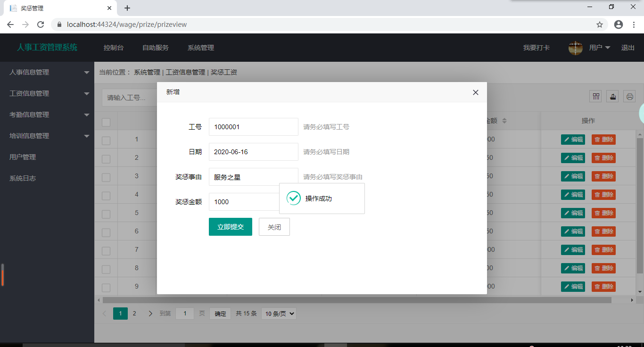Click the current page 1 pagination button
The image size is (644, 347).
pyautogui.click(x=120, y=314)
